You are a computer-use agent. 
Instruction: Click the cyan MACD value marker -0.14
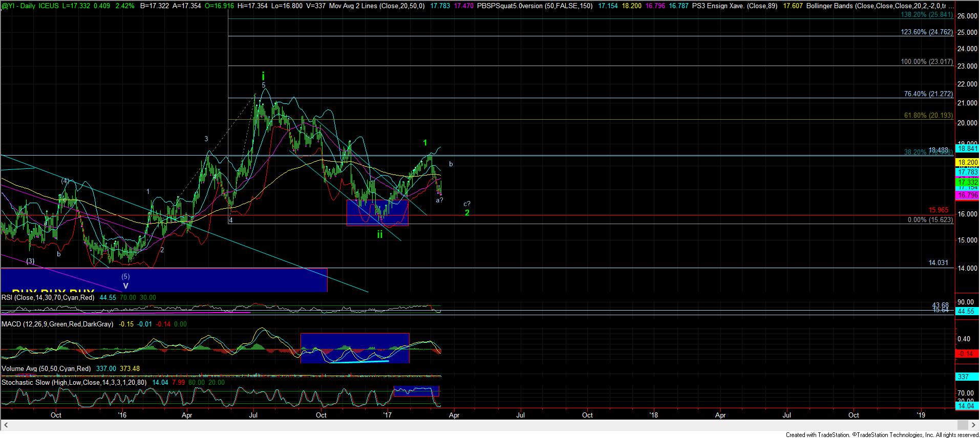(967, 354)
